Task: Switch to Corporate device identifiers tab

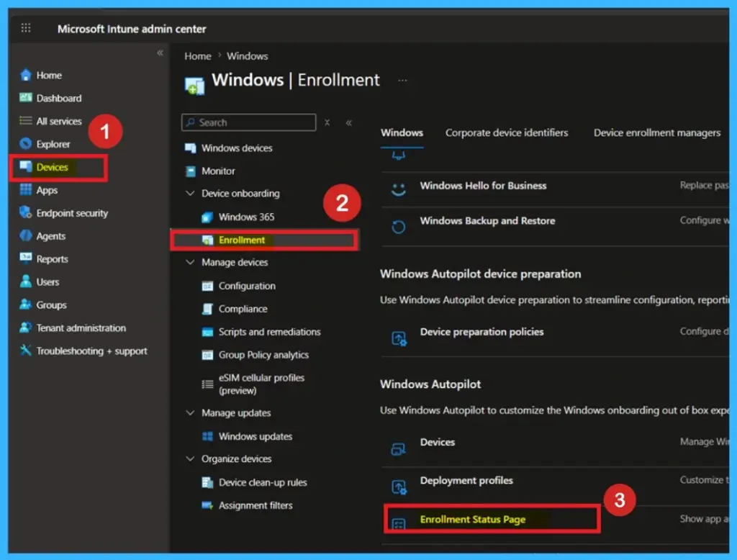Action: 507,132
